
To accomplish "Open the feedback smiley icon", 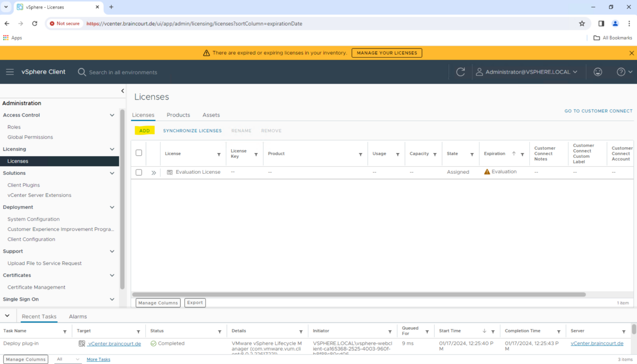I will point(598,72).
